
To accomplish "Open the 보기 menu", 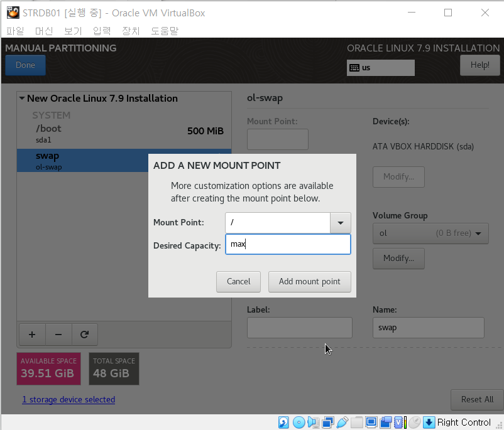I will 73,31.
